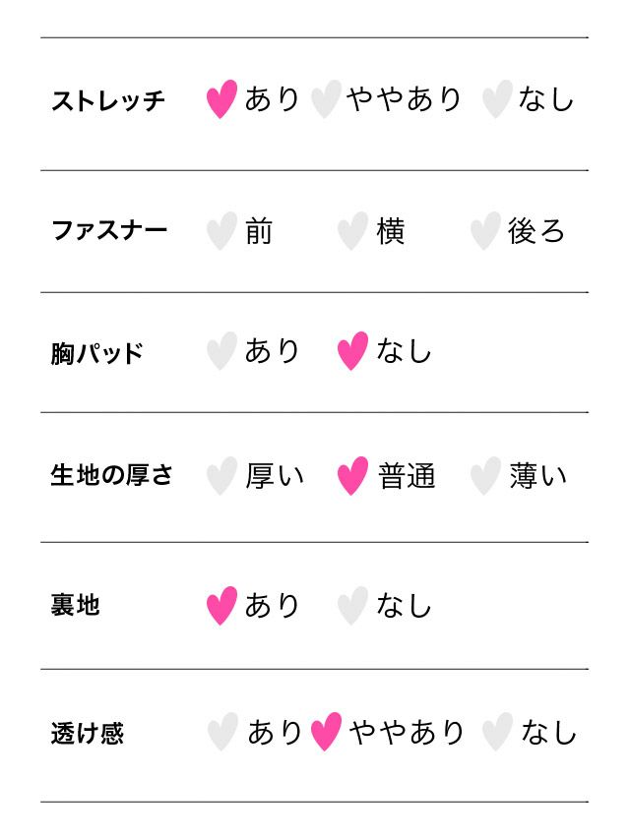
Task: Click the gray heart beside ストレッチ ややあり
Action: click(x=325, y=99)
